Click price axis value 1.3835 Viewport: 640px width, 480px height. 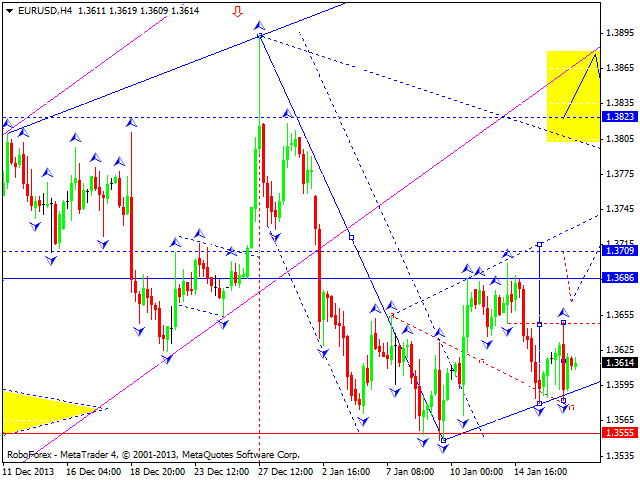620,102
